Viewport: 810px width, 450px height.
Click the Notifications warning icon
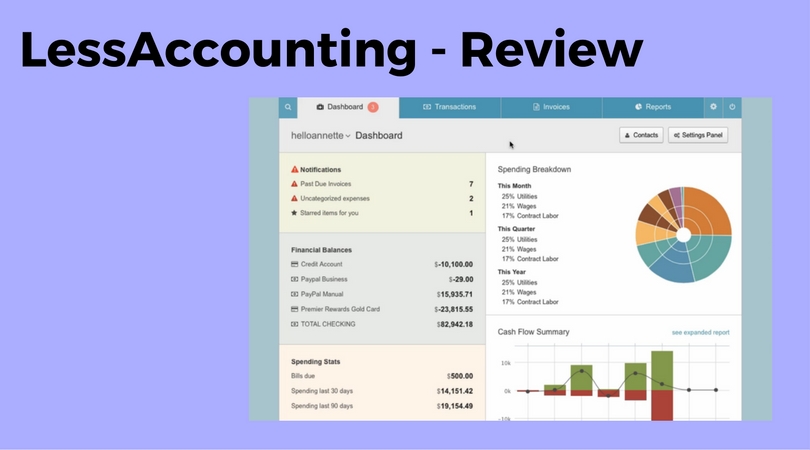coord(294,169)
